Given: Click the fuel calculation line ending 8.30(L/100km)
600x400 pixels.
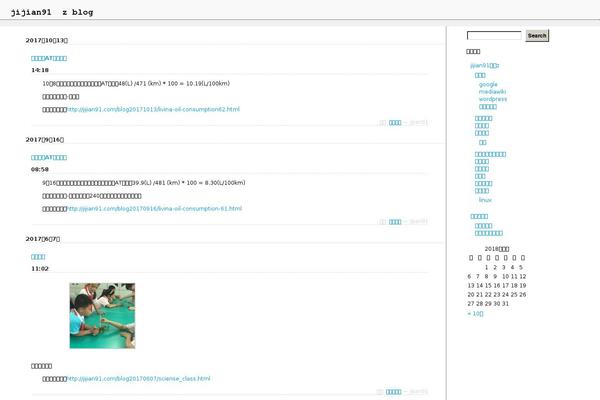Looking at the screenshot, I should [x=143, y=183].
